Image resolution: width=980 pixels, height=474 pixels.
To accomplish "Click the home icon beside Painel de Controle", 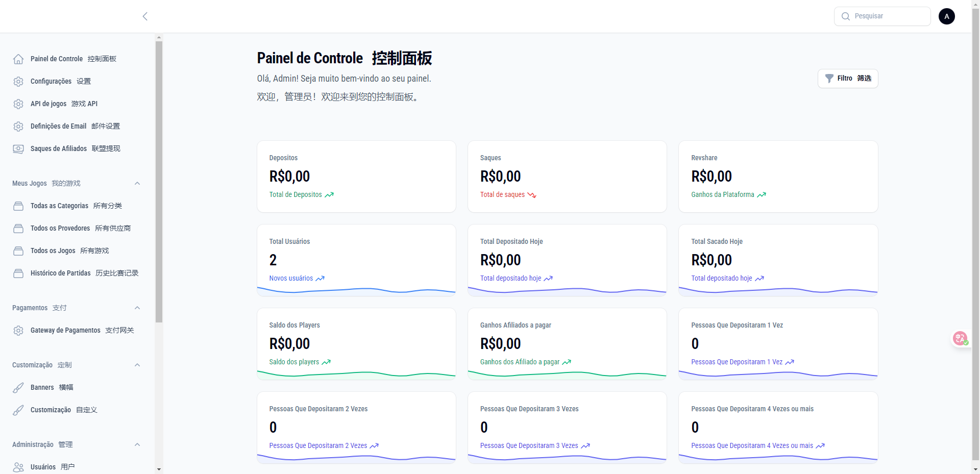I will (18, 59).
